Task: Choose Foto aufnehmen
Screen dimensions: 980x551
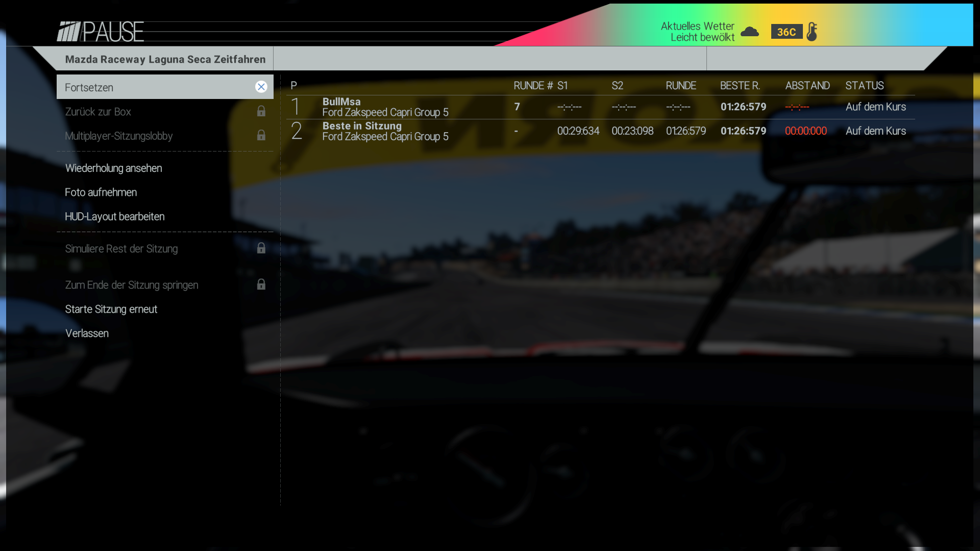Action: tap(165, 192)
